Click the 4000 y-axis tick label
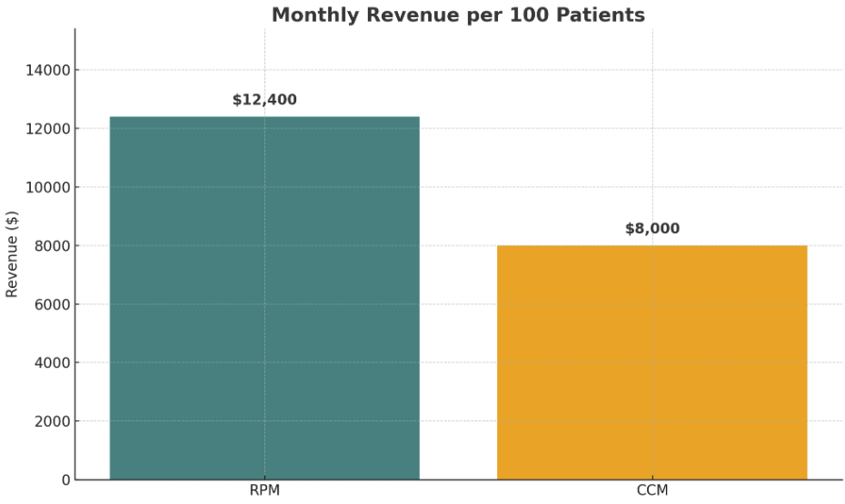 53,363
